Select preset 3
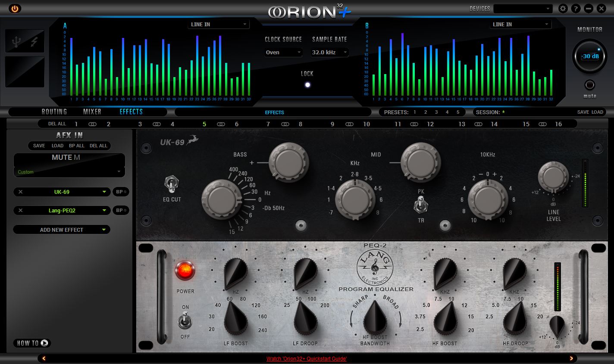The width and height of the screenshot is (614, 364). pyautogui.click(x=436, y=112)
